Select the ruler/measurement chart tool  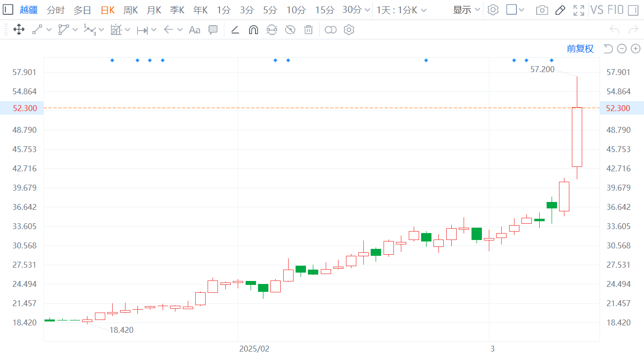click(116, 30)
